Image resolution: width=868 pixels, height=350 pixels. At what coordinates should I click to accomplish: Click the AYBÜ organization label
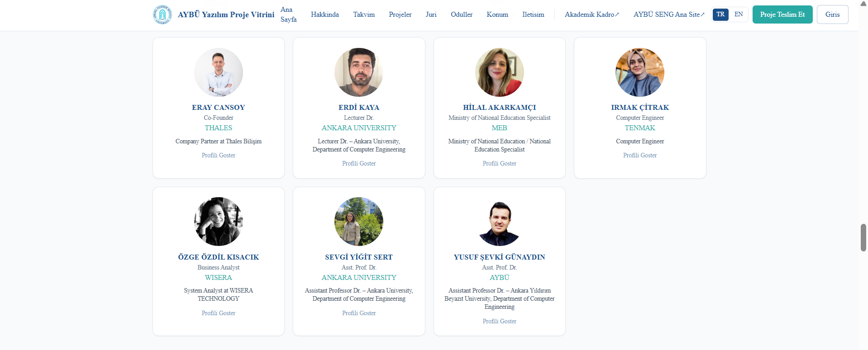pos(500,278)
